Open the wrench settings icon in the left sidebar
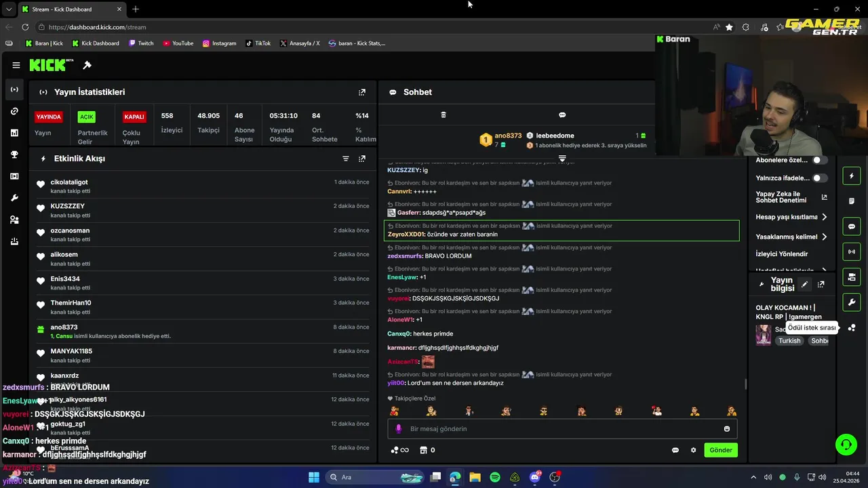The height and width of the screenshot is (488, 868). pyautogui.click(x=14, y=198)
